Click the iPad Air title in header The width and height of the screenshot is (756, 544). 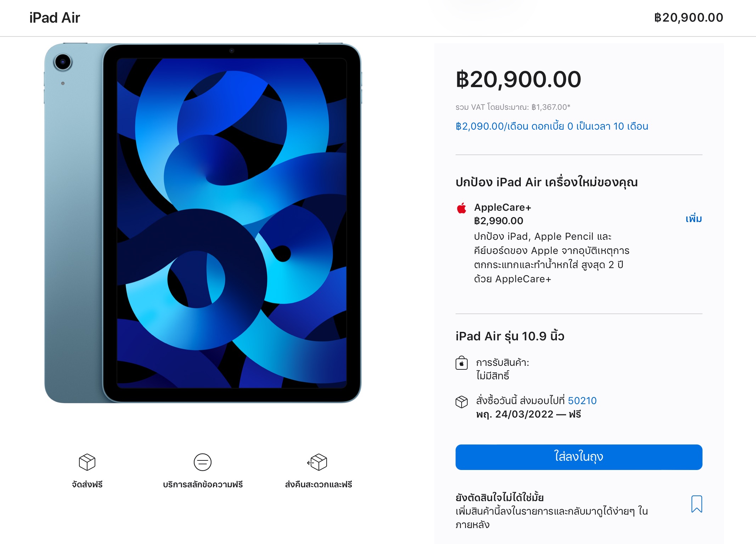55,18
